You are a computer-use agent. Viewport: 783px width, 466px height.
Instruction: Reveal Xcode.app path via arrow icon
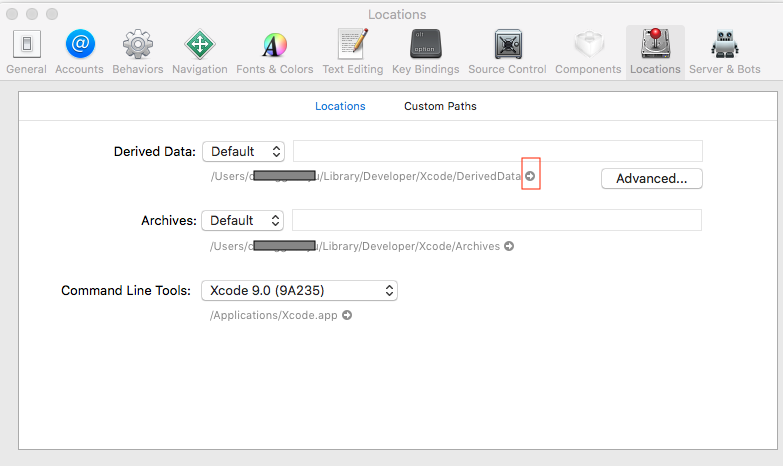pos(347,315)
